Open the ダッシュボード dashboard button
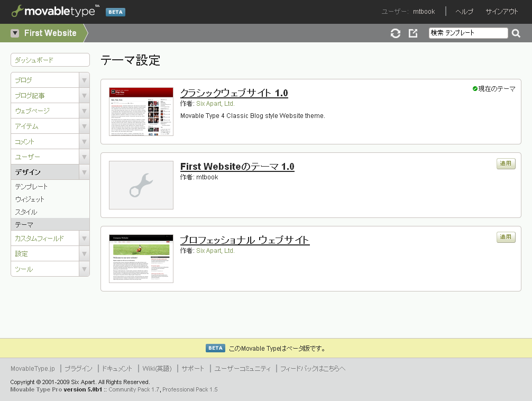This screenshot has height=401, width=532. pos(50,60)
